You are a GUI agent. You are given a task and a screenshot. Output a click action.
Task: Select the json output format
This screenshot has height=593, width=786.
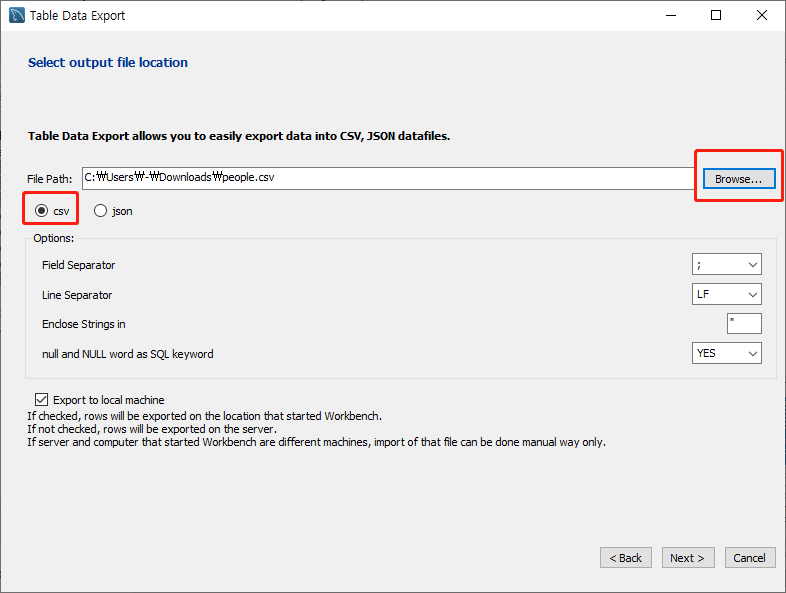click(x=101, y=211)
